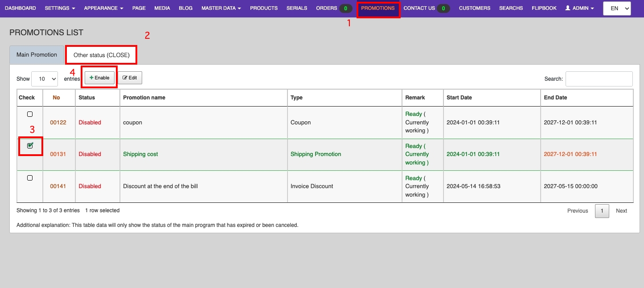
Task: Open Contact Us with the zero badge
Action: coord(426,8)
